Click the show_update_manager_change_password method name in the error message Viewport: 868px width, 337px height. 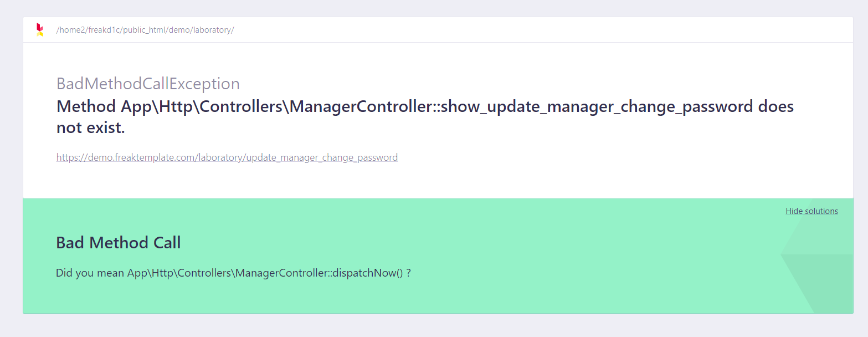pos(597,106)
